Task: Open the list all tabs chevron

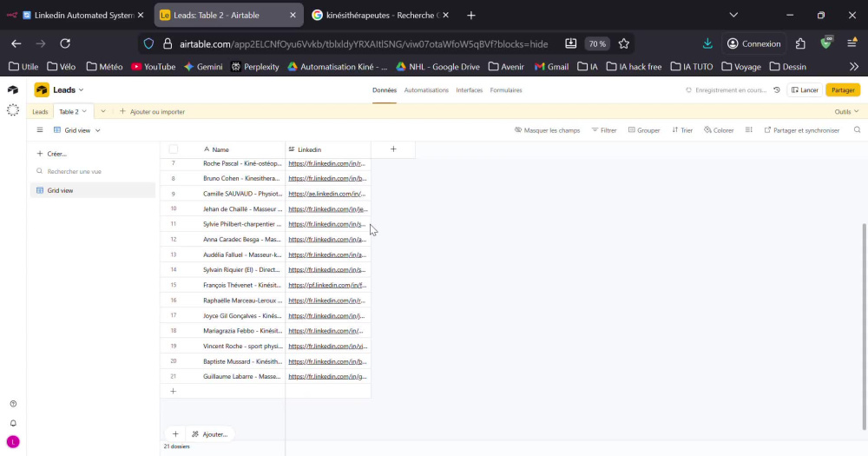Action: click(x=733, y=15)
